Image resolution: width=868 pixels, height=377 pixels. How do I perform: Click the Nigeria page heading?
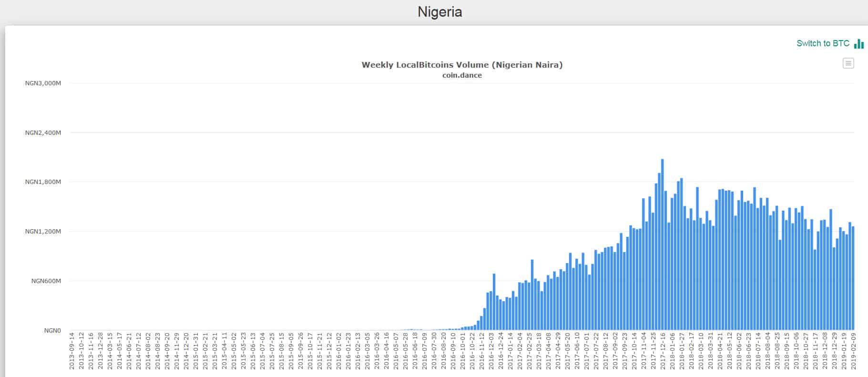point(440,12)
